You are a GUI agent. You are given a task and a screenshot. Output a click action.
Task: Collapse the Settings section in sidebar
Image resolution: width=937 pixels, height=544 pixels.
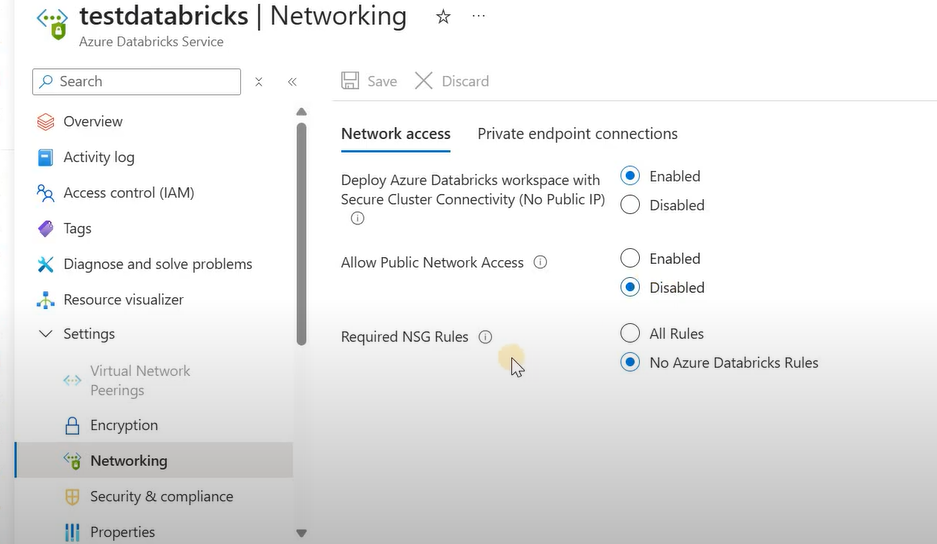tap(45, 334)
